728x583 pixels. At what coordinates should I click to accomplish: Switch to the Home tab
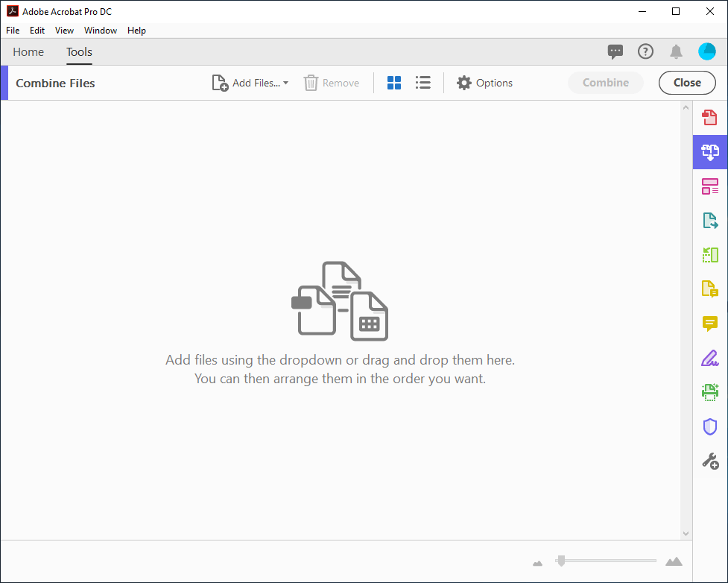tap(28, 52)
